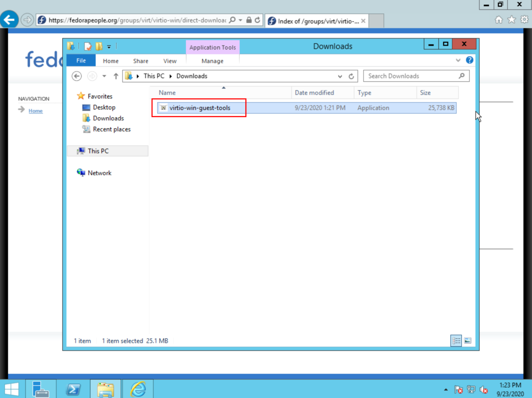Viewport: 532px width, 398px height.
Task: Go up one folder level
Action: [116, 76]
